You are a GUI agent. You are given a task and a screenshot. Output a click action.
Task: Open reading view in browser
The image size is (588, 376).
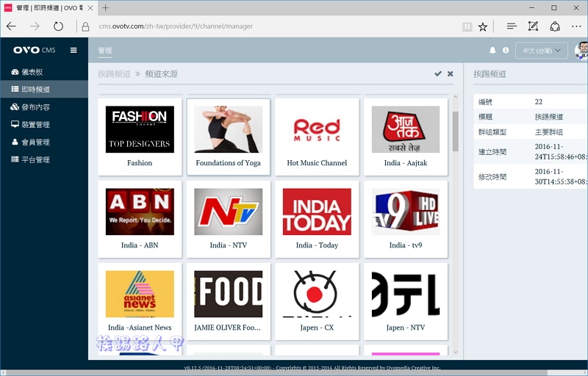point(467,26)
